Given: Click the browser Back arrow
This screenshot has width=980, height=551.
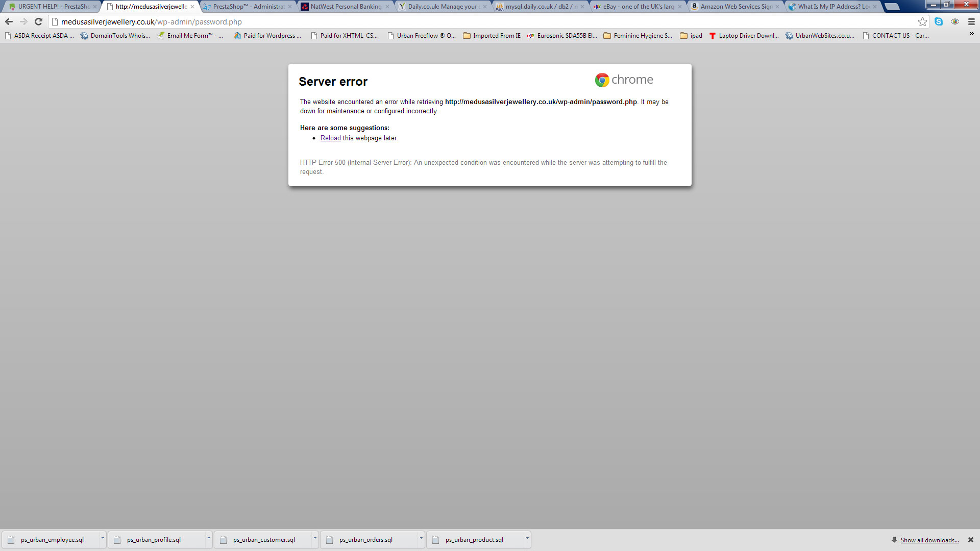Looking at the screenshot, I should click(x=9, y=21).
